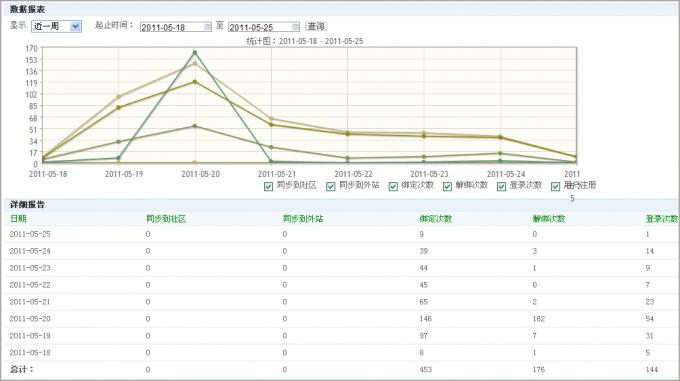Focus the end date field 2011-05-25
This screenshot has width=680, height=381.
260,27
